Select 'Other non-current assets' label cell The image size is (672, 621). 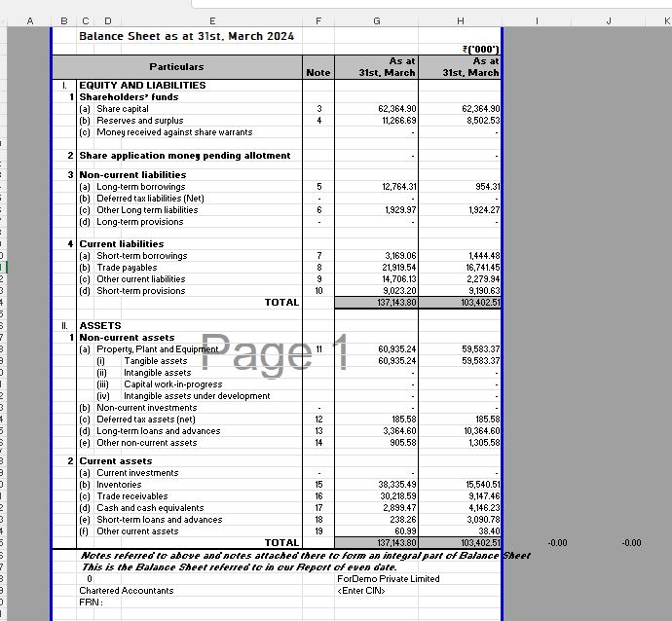pos(146,443)
